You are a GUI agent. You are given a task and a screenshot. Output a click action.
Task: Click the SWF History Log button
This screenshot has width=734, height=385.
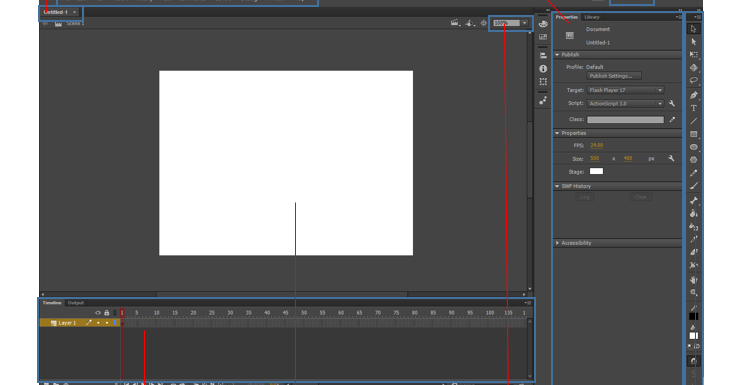pos(585,197)
